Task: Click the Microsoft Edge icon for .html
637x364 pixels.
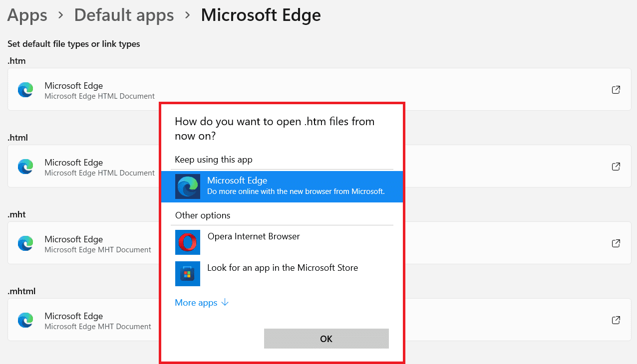Action: tap(25, 167)
